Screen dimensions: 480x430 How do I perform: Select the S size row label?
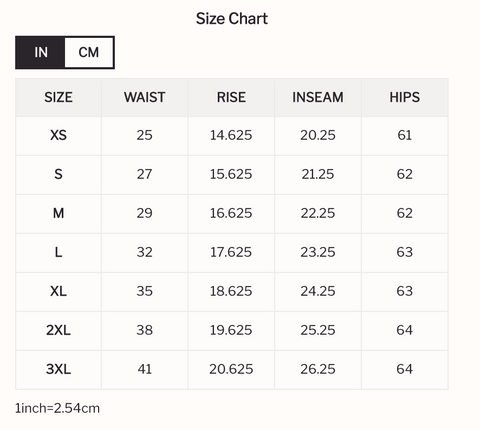pos(58,175)
